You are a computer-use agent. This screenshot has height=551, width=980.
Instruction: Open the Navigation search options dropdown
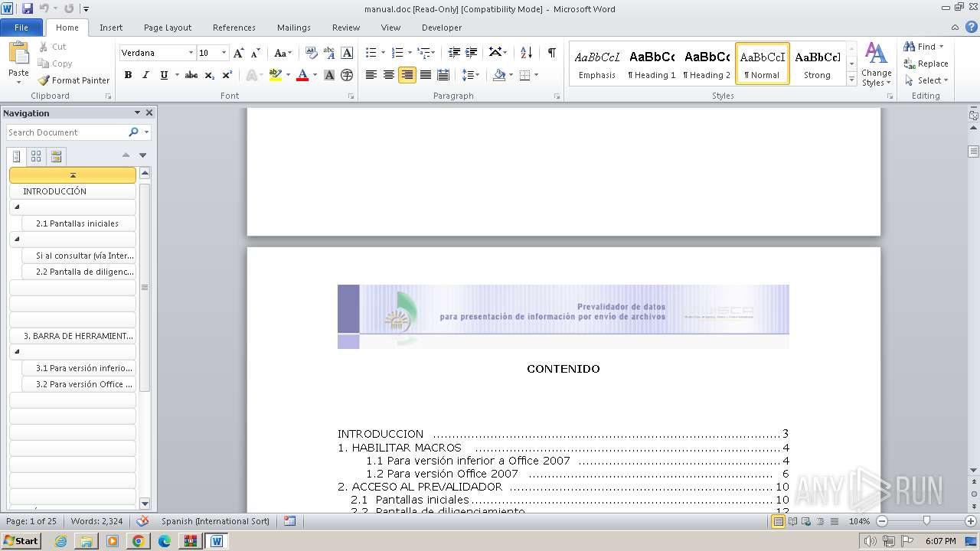pyautogui.click(x=146, y=132)
